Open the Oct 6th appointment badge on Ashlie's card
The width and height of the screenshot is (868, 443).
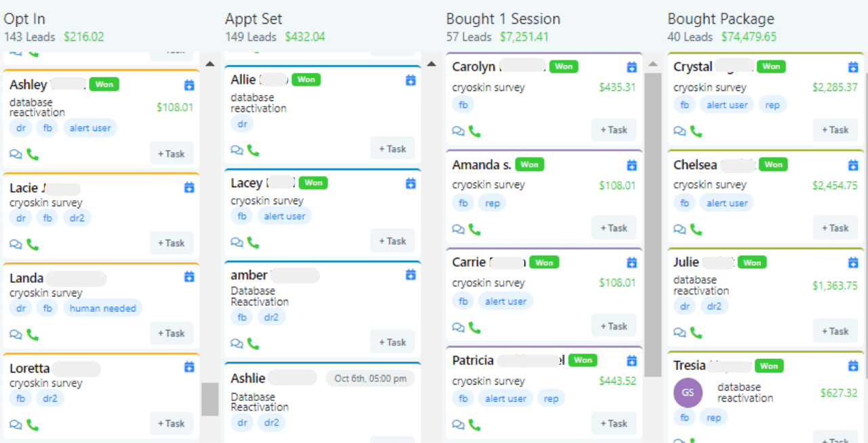tap(370, 379)
